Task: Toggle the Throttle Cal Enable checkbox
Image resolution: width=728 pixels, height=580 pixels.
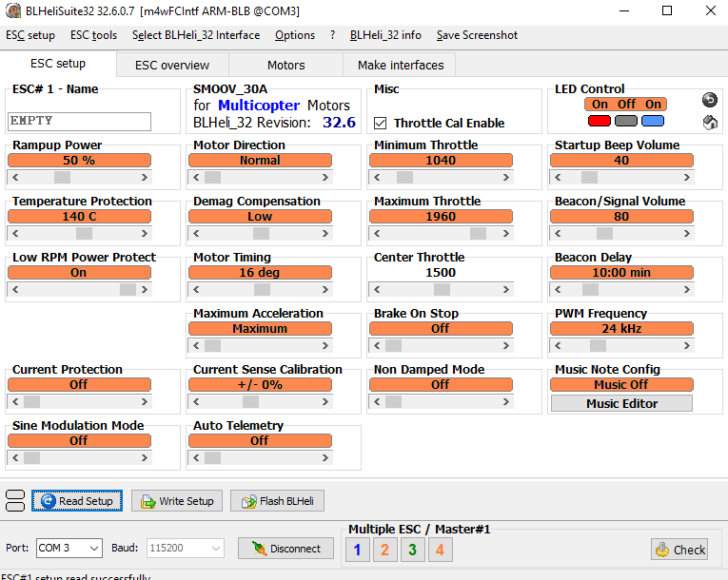Action: tap(381, 123)
